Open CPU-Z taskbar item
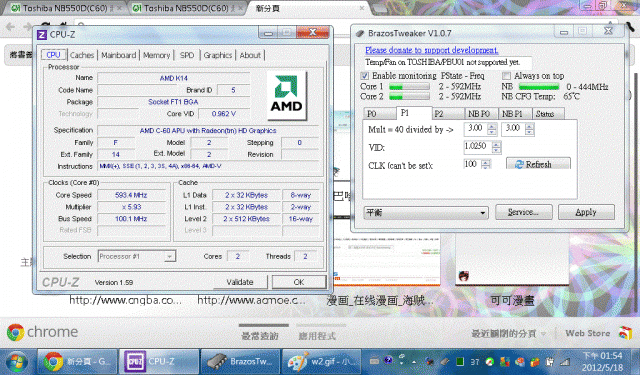Viewport: 640px width, 375px height. pyautogui.click(x=159, y=362)
